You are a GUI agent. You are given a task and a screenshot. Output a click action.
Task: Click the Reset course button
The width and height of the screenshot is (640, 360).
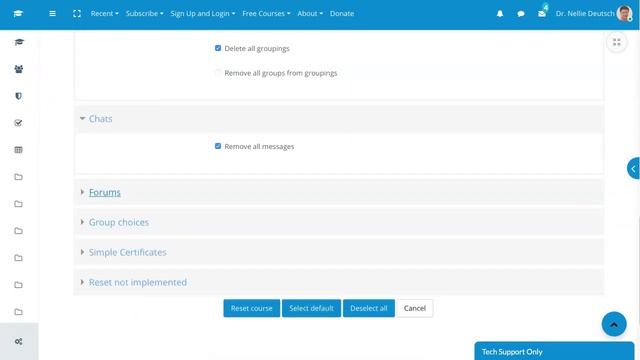pos(251,308)
